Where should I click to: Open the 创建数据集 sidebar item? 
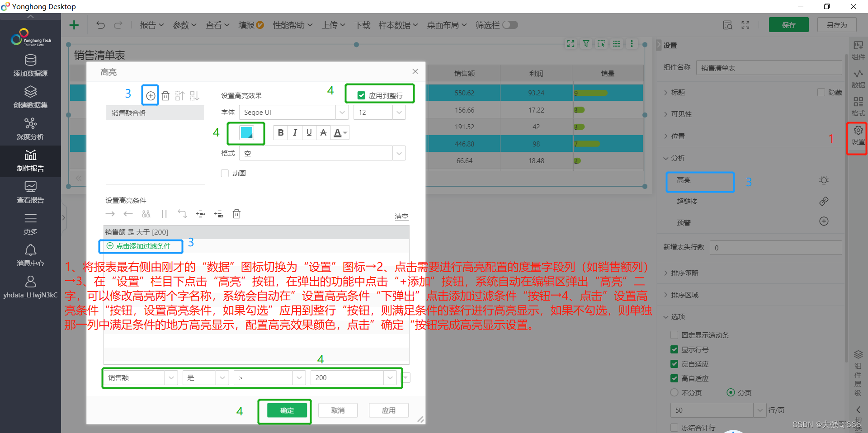point(30,97)
